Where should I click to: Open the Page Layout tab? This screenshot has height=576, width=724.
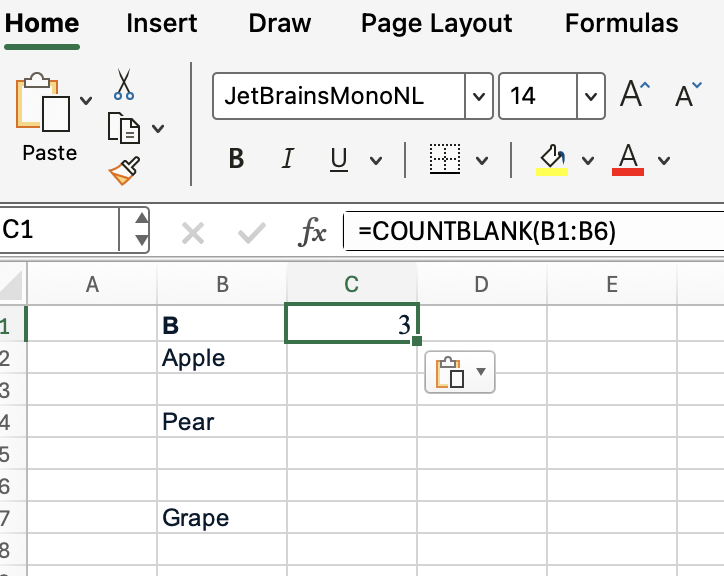(436, 23)
